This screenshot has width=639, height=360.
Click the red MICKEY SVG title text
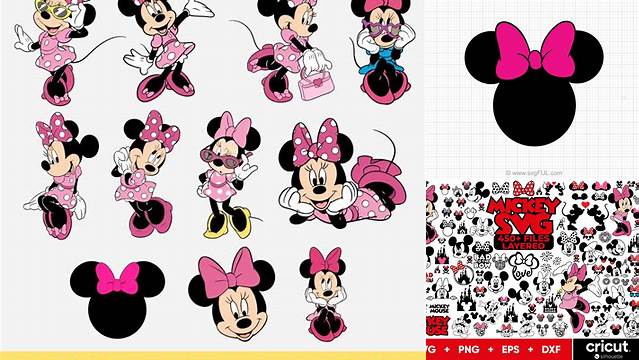coord(524,216)
